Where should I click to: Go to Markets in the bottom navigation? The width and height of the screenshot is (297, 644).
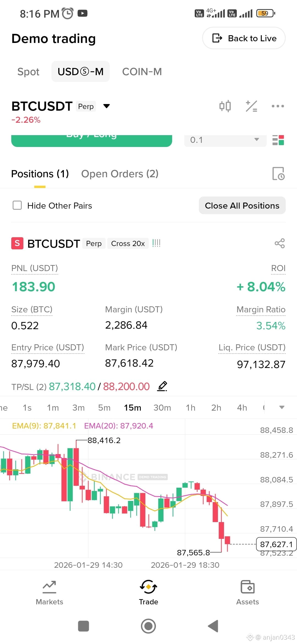[x=50, y=593]
